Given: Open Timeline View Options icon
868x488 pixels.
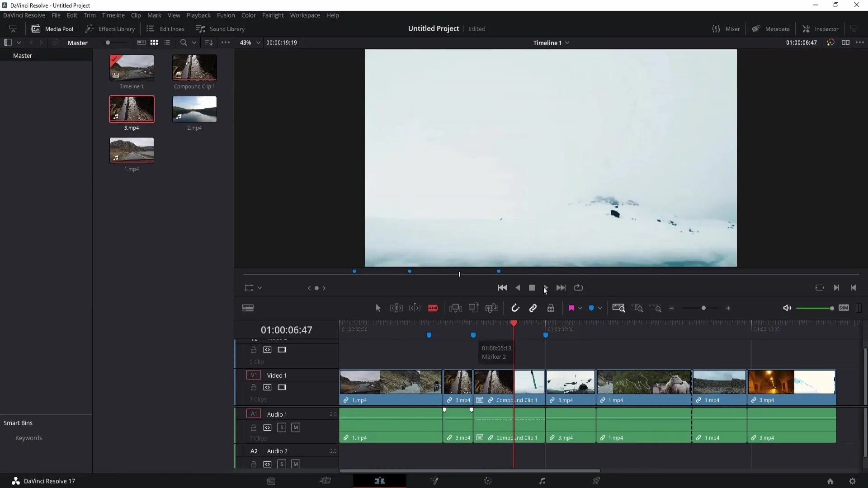Looking at the screenshot, I should (248, 308).
